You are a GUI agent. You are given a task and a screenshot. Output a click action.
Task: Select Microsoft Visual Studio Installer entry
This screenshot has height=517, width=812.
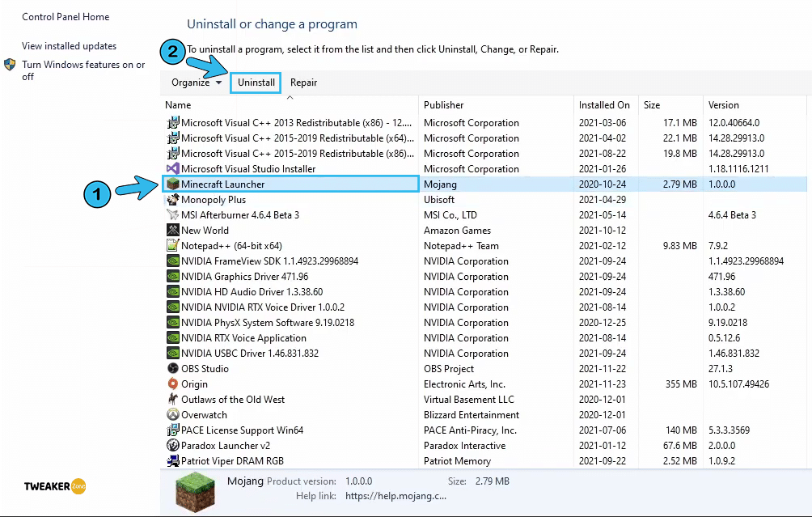click(x=248, y=169)
